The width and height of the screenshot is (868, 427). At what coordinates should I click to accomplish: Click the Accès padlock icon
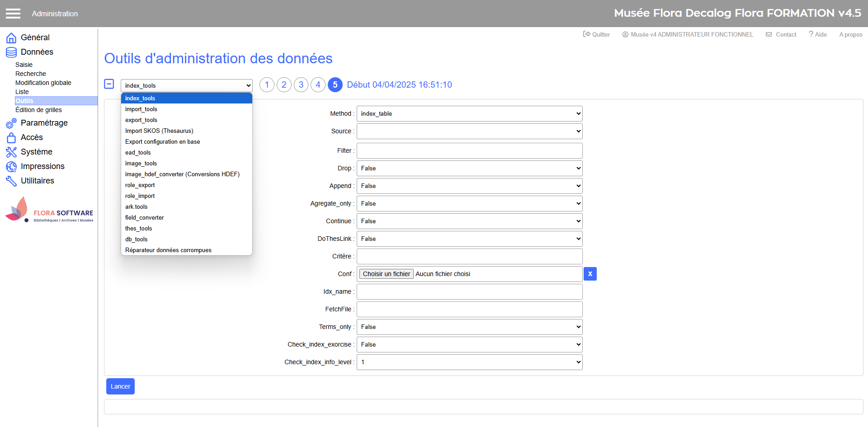coord(11,138)
